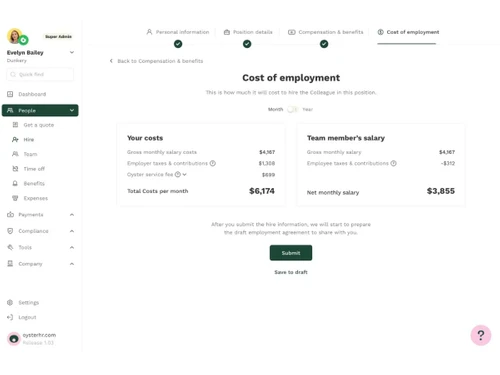Click the Time off icon
This screenshot has height=375, width=500.
click(x=15, y=169)
